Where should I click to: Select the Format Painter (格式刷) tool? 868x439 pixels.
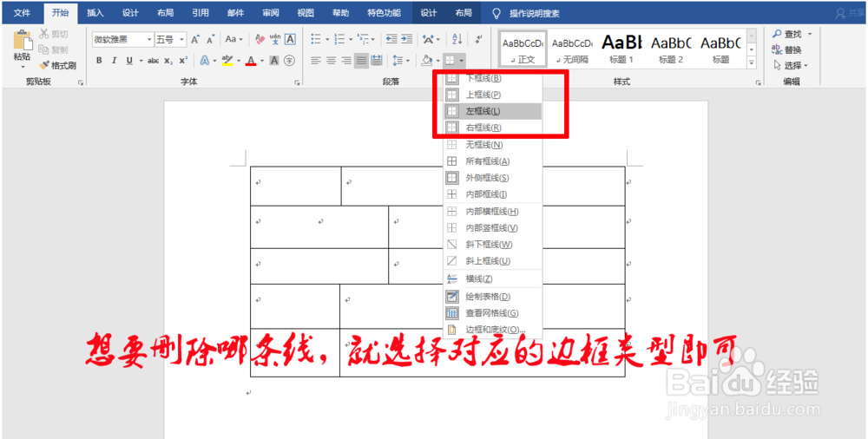click(x=57, y=65)
